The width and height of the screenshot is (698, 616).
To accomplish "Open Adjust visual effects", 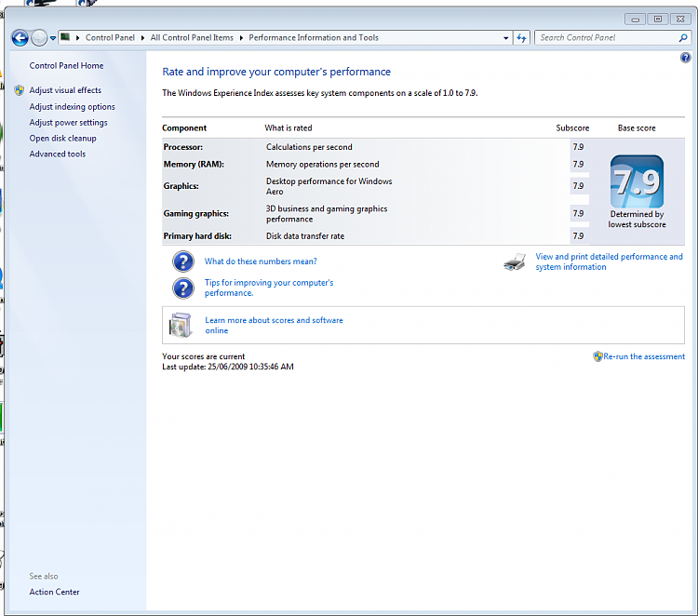I will [65, 90].
